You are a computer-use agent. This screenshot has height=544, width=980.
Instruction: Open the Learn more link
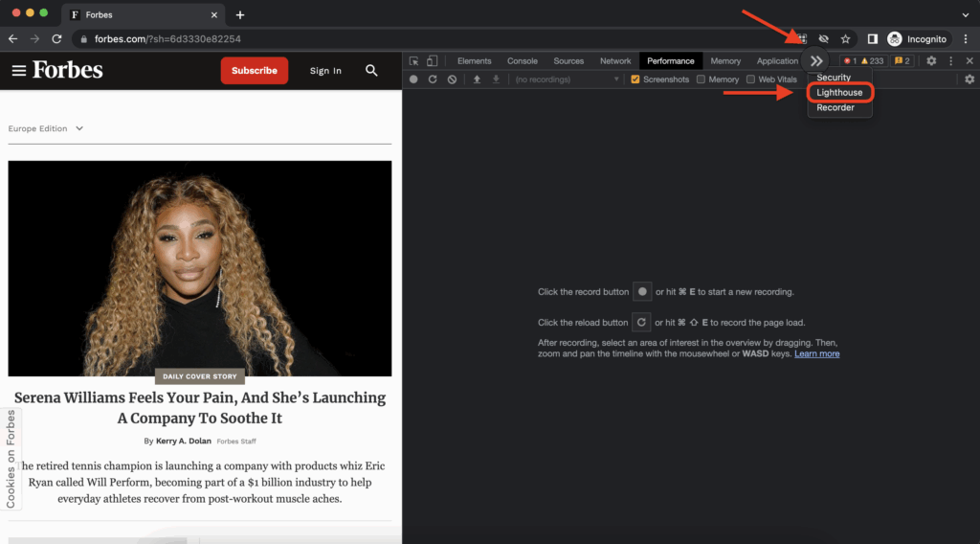(x=817, y=354)
